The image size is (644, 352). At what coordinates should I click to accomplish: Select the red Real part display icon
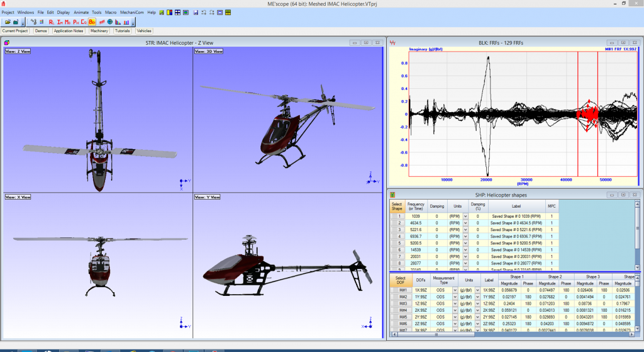52,22
